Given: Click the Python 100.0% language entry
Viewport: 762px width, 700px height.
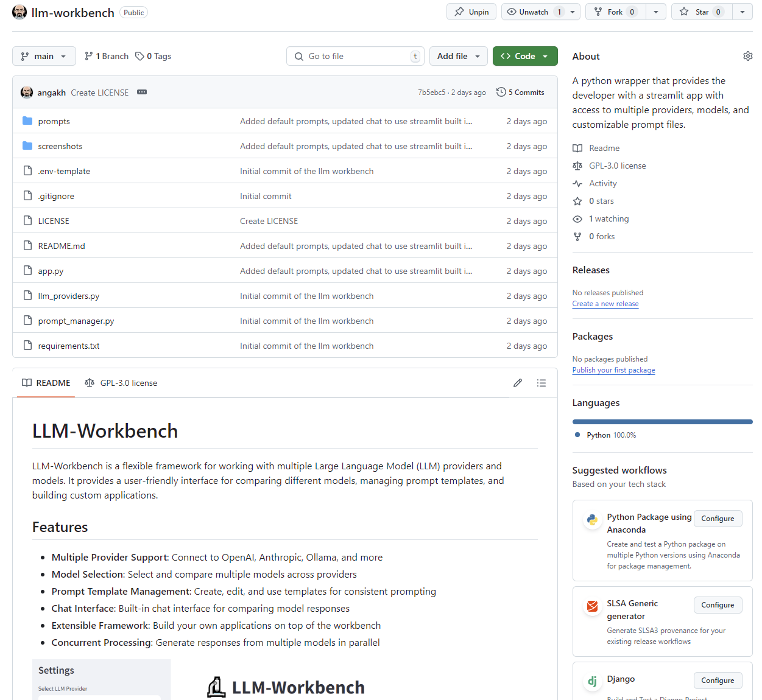Looking at the screenshot, I should 606,435.
